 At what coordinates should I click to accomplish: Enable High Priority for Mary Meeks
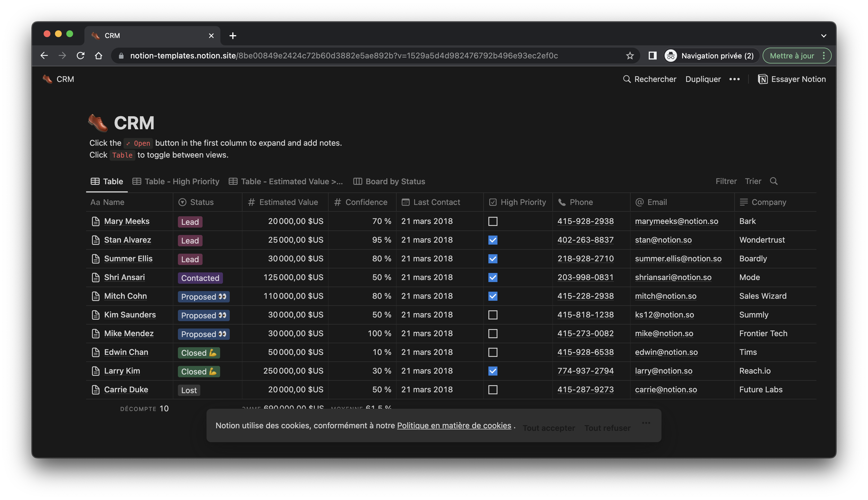(x=493, y=221)
